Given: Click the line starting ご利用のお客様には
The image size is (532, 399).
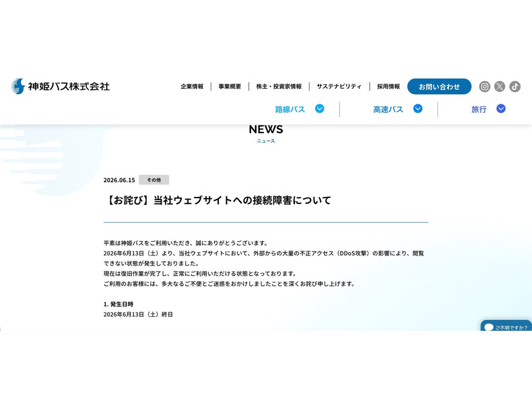Looking at the screenshot, I should 229,284.
